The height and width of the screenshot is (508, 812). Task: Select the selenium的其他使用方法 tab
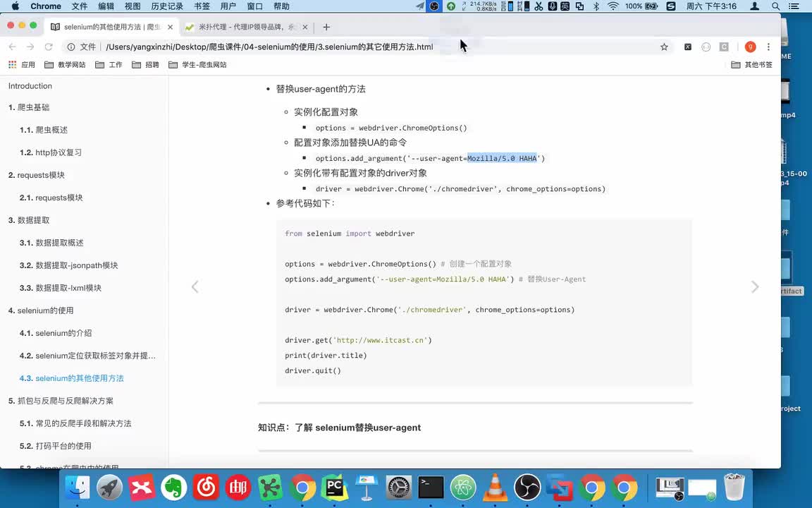(x=112, y=27)
